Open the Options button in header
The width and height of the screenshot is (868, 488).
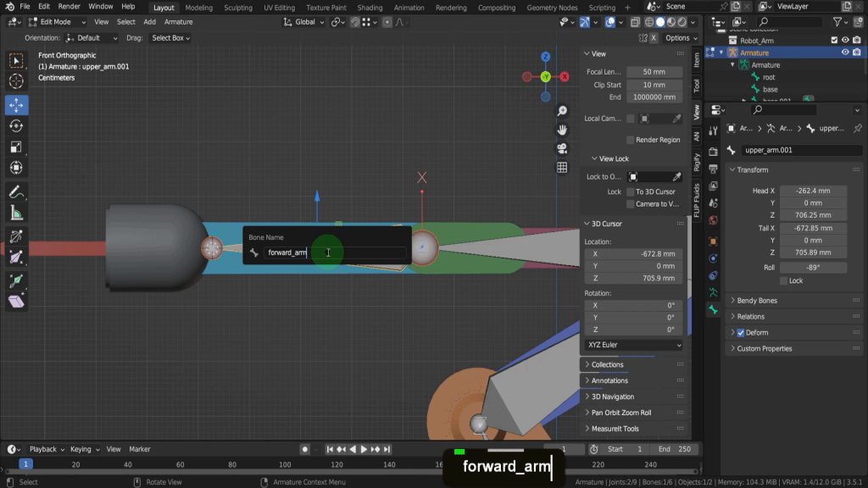[x=677, y=38]
